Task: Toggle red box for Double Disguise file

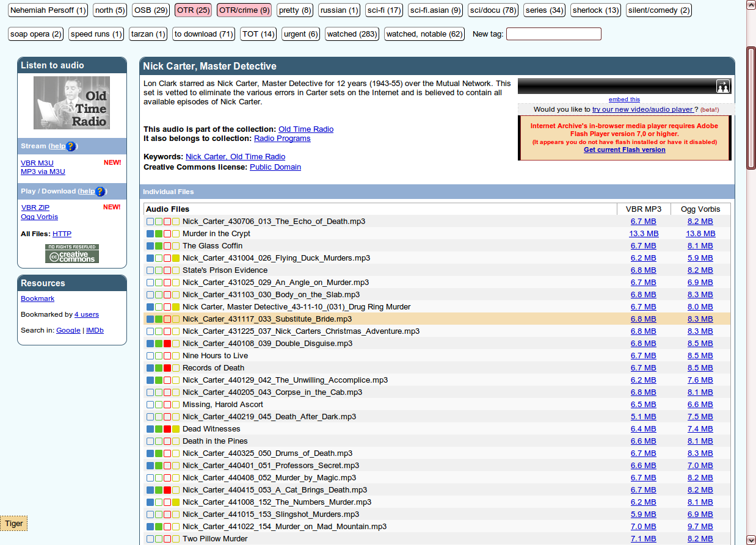Action: (x=167, y=344)
